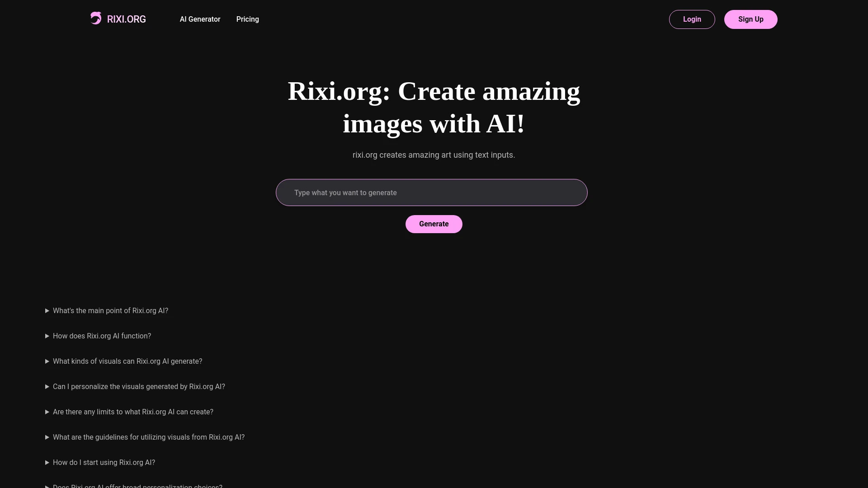Click the Rixi.org logo icon
Screen dimensions: 868x488
pos(95,18)
